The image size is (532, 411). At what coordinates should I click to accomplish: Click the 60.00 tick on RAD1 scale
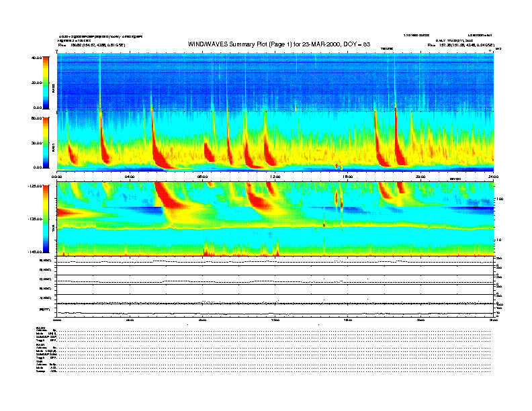[36, 118]
